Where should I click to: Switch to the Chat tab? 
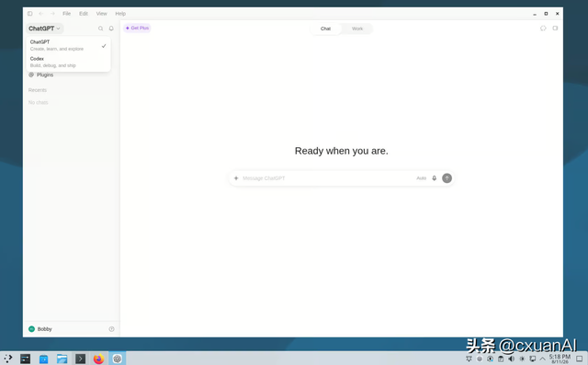click(325, 29)
